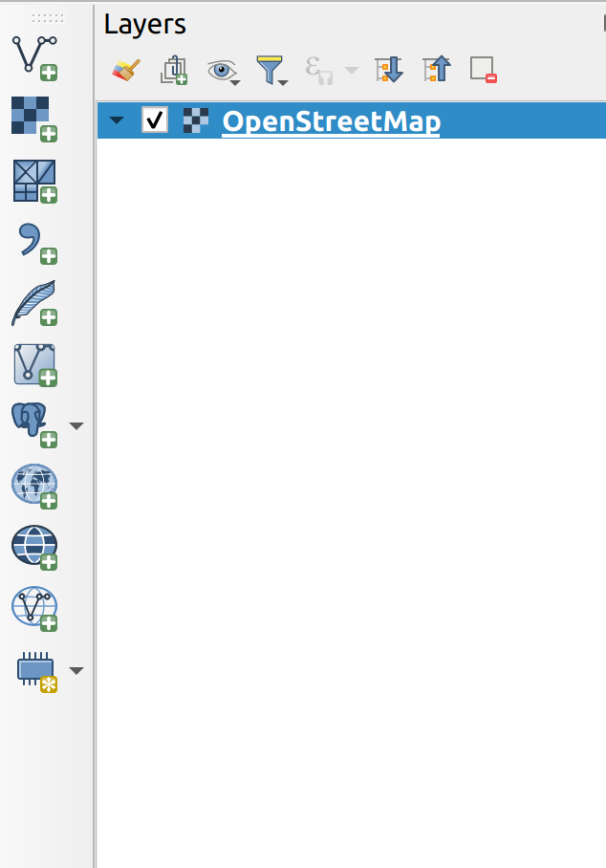This screenshot has width=606, height=868.
Task: Click Add PostGIS Layer elephant icon
Action: (34, 425)
